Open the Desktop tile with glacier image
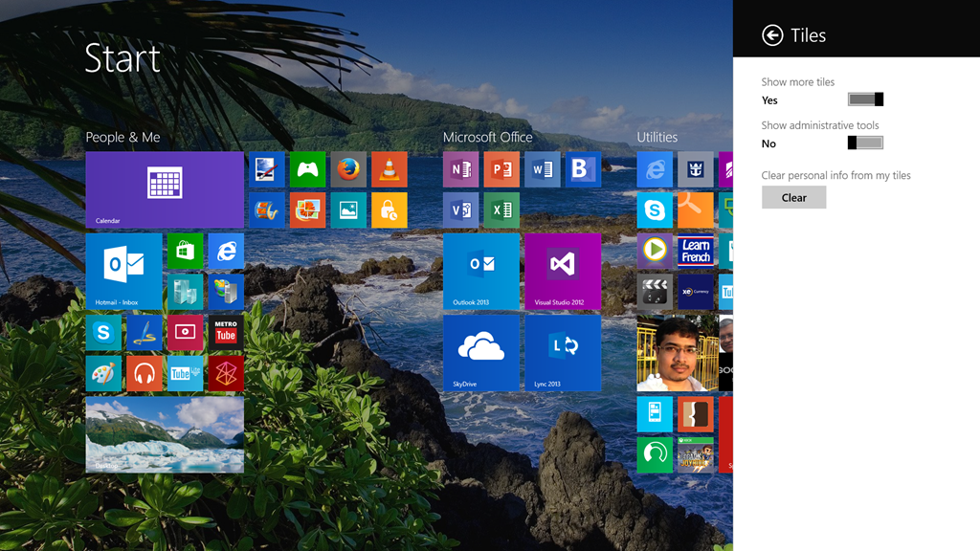The width and height of the screenshot is (980, 551). pos(165,435)
